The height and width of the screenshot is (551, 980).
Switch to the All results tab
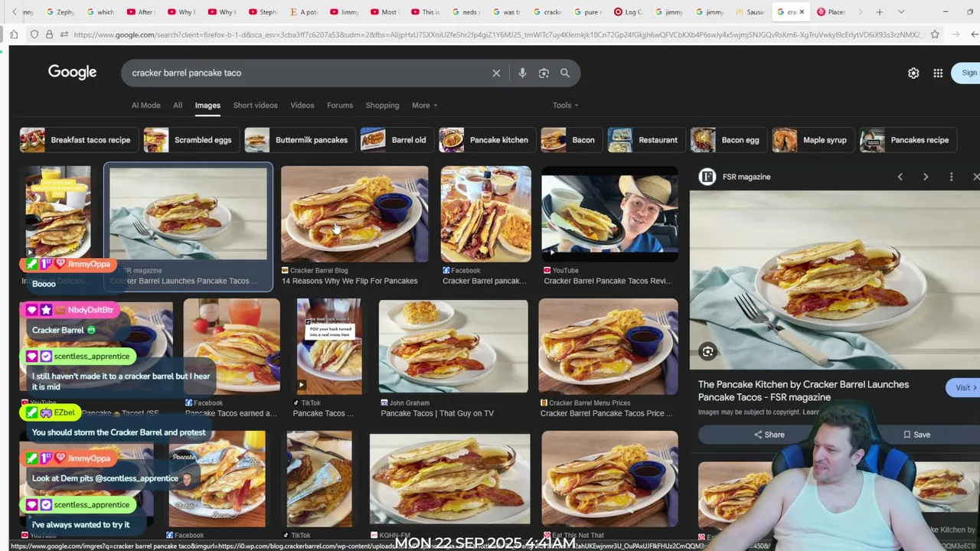click(178, 106)
